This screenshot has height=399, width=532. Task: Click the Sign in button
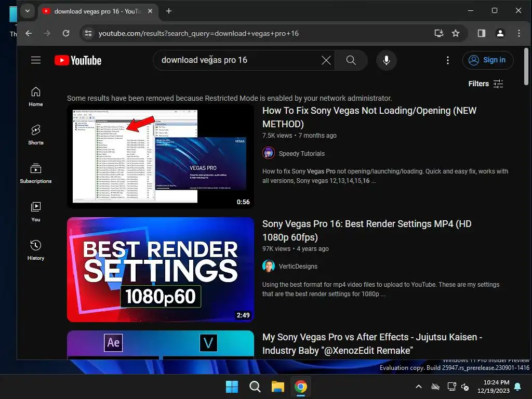(487, 60)
